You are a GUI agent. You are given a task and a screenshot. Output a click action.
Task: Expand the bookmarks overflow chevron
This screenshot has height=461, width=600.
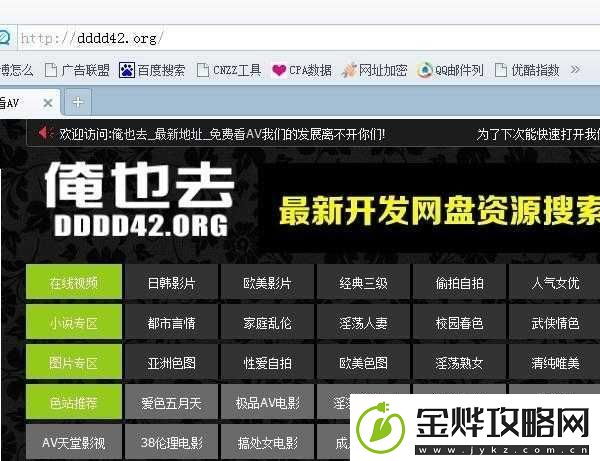click(x=575, y=70)
